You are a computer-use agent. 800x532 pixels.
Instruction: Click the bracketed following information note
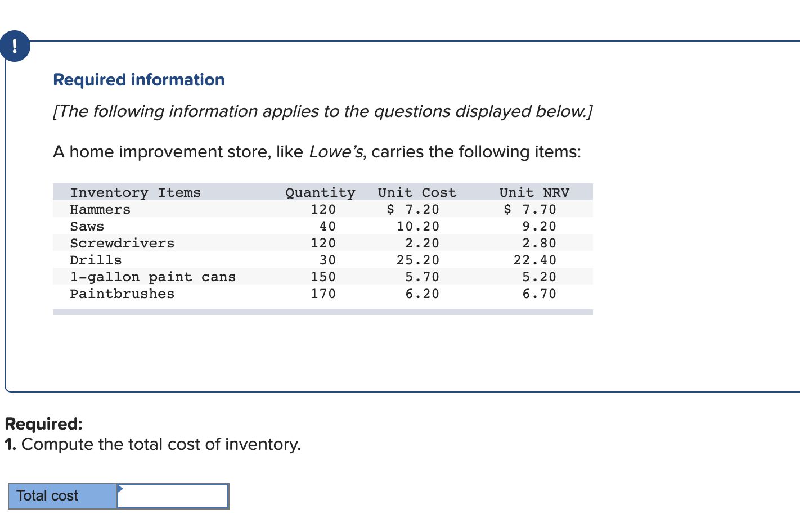pyautogui.click(x=323, y=111)
